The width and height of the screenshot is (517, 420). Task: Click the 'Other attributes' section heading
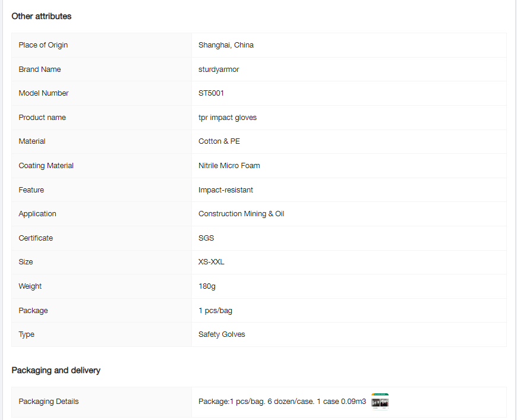pyautogui.click(x=42, y=16)
